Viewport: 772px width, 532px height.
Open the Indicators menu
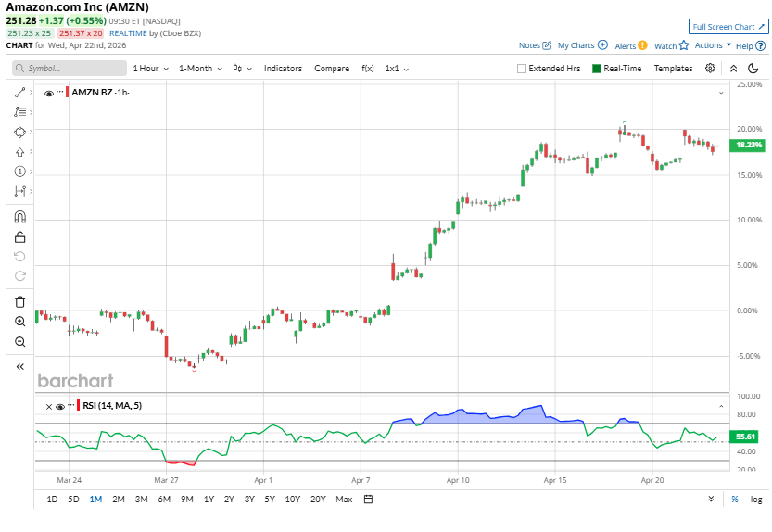coord(283,69)
